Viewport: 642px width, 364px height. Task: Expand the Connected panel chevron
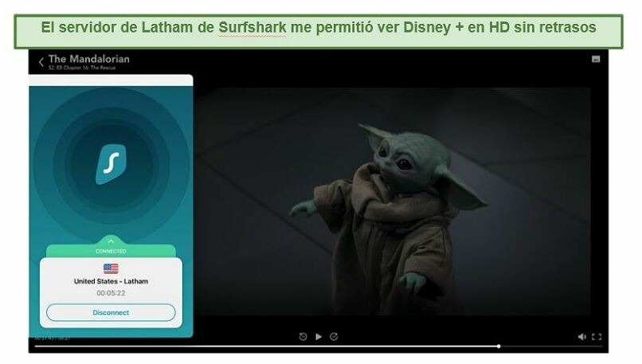tap(111, 241)
